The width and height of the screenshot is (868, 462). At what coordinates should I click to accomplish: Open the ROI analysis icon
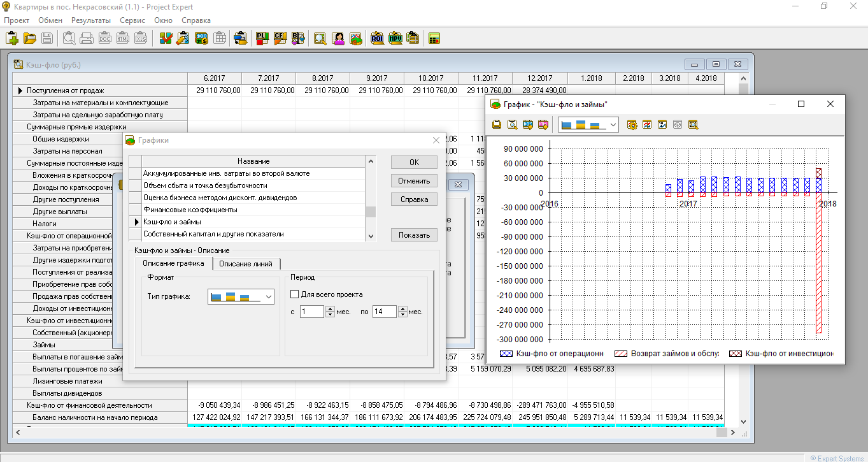[378, 38]
